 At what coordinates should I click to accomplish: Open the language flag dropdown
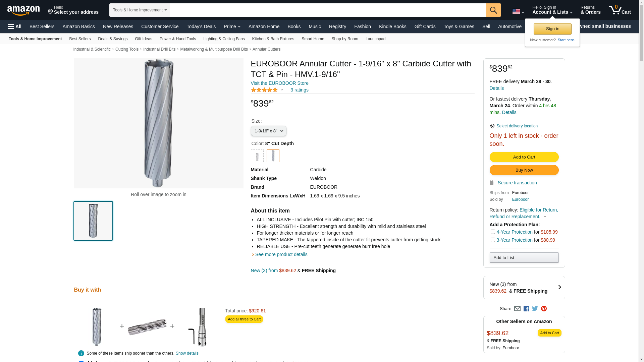tap(518, 12)
